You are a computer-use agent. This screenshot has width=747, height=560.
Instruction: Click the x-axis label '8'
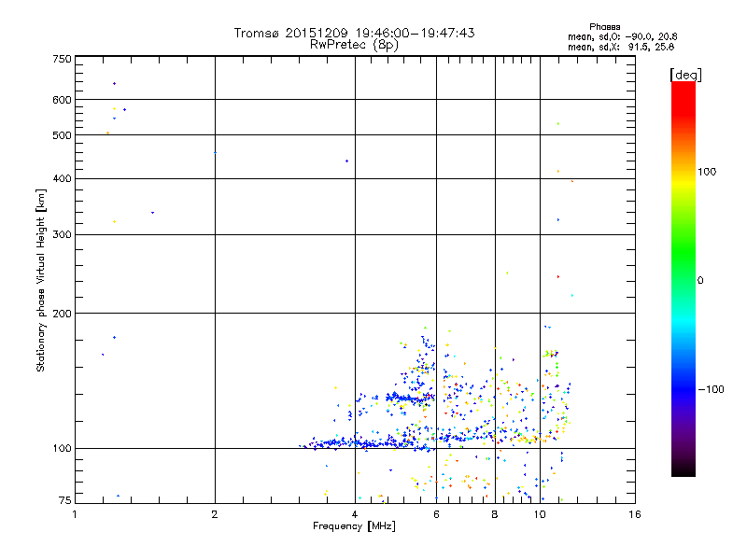point(495,514)
